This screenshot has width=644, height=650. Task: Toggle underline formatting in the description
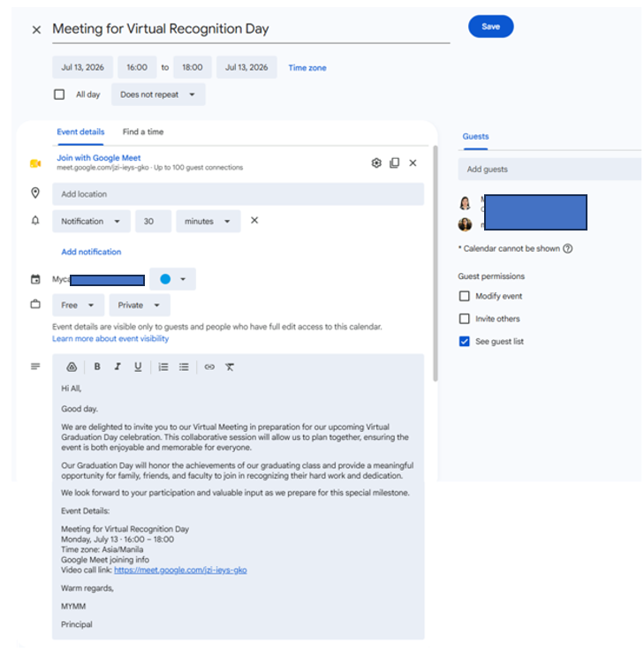pos(138,367)
